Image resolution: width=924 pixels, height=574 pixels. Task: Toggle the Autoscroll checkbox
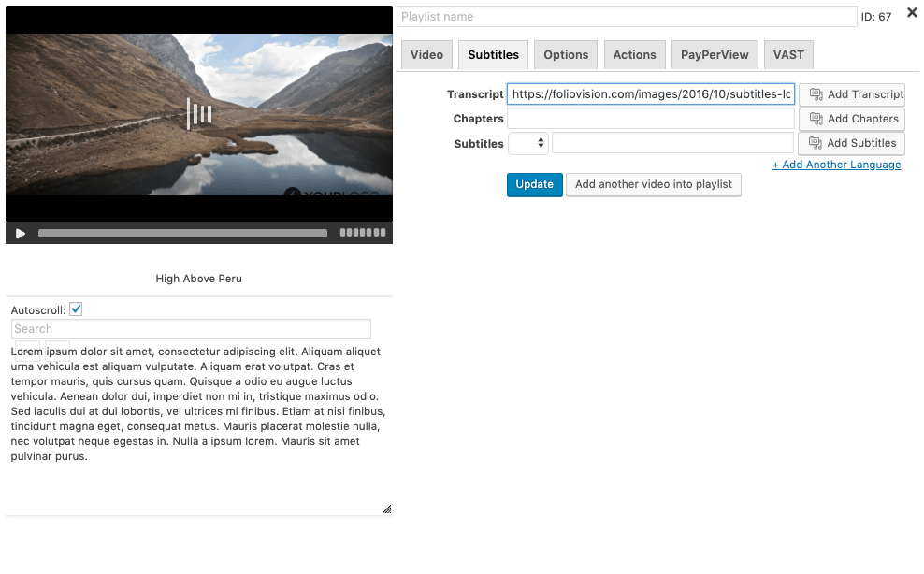pos(76,309)
